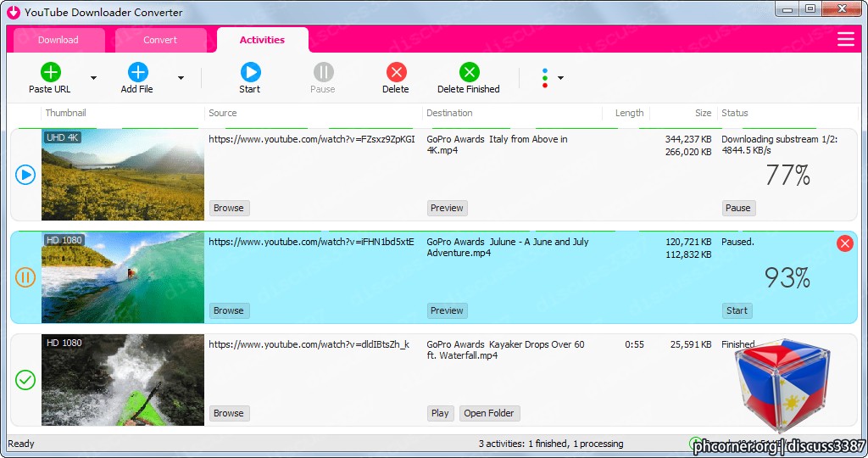The height and width of the screenshot is (458, 868).
Task: Click the URL ending FZsxz9ZpKGI
Action: 312,140
